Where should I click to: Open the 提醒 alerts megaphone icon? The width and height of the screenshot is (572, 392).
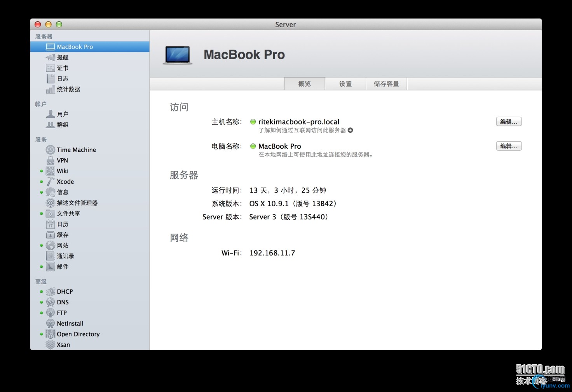click(51, 57)
